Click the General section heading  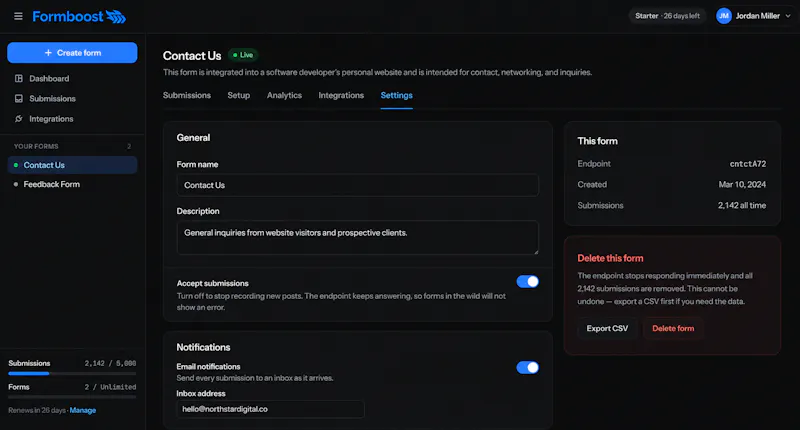[193, 138]
